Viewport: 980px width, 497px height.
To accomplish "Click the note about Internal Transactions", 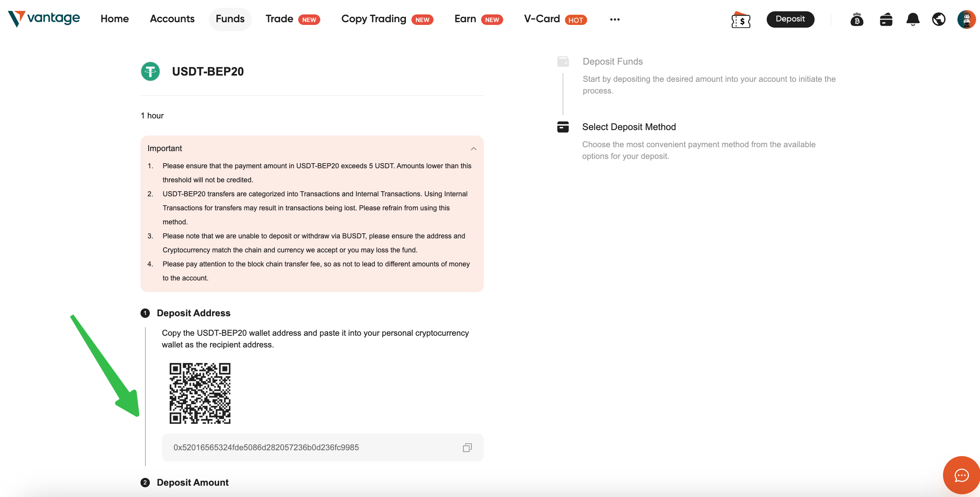I will (315, 208).
